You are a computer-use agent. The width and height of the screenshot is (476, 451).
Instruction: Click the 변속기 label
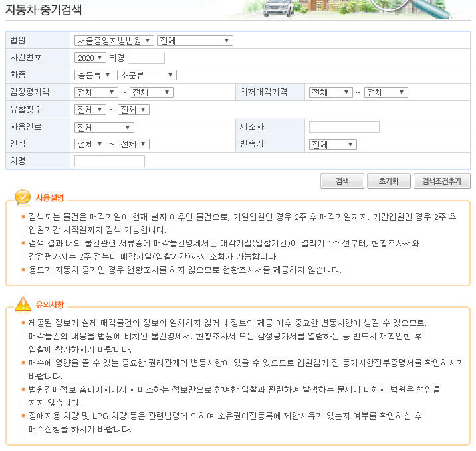[x=252, y=143]
